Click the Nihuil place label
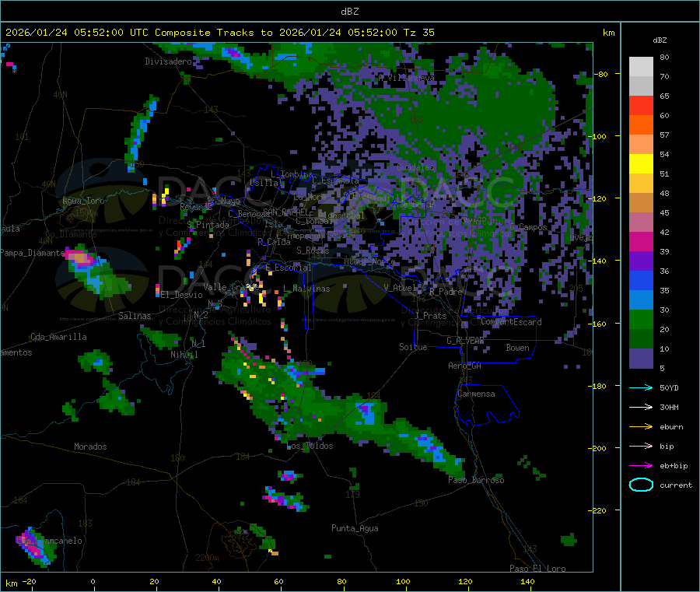 coord(184,355)
